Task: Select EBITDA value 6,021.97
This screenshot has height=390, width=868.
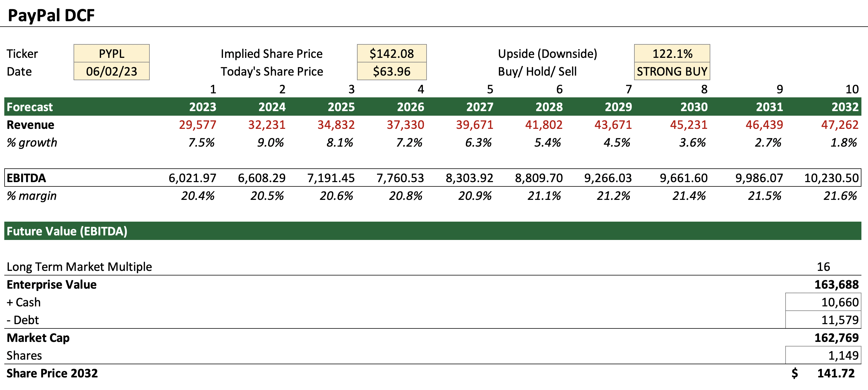Action: pyautogui.click(x=192, y=178)
